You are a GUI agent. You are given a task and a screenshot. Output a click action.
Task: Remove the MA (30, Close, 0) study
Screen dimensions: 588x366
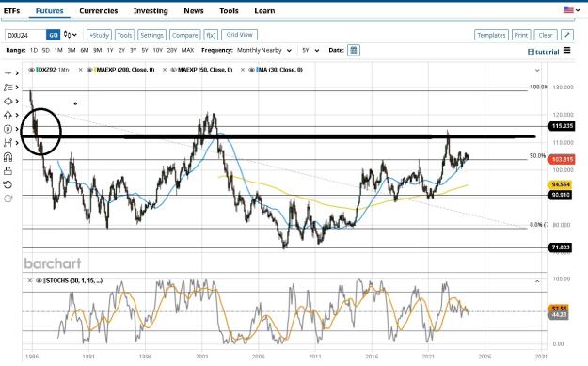tap(243, 70)
